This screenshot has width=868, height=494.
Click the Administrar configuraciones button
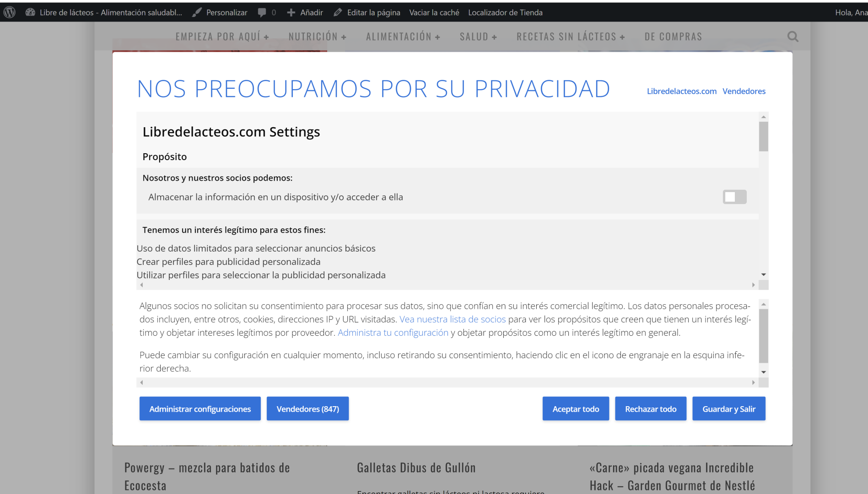click(x=200, y=408)
